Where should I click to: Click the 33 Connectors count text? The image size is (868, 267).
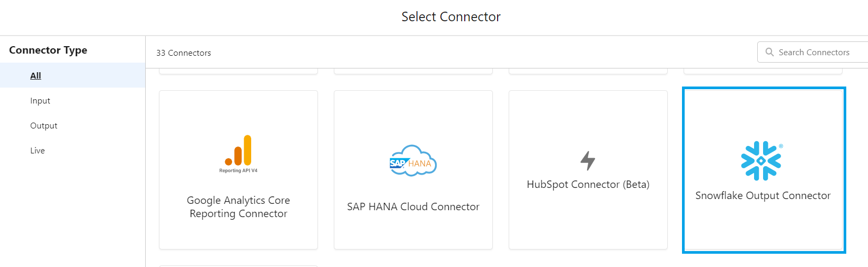[183, 53]
